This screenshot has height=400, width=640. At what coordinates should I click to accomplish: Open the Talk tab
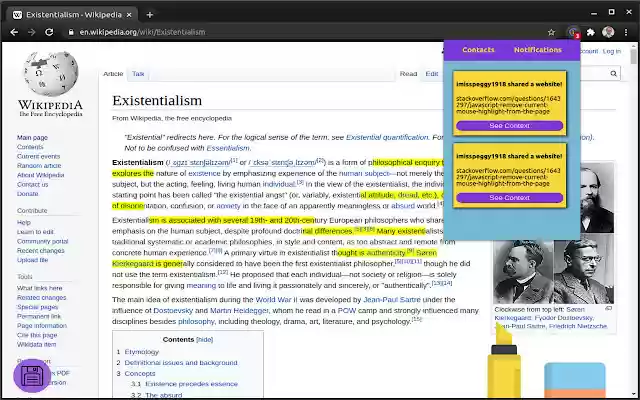[x=138, y=74]
